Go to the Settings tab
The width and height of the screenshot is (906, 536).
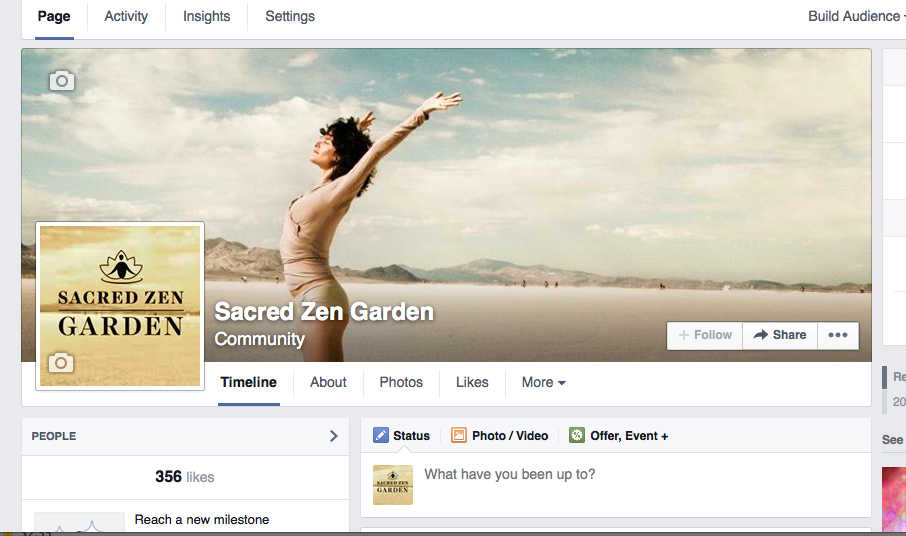(290, 16)
